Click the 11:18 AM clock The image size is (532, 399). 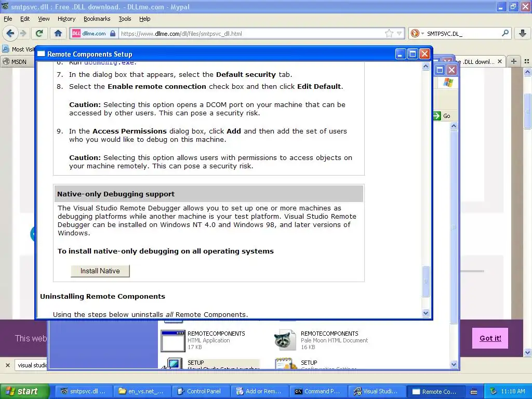click(513, 392)
